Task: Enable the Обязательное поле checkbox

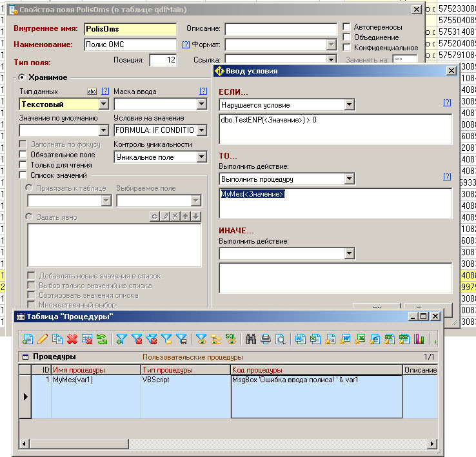Action: coord(23,155)
